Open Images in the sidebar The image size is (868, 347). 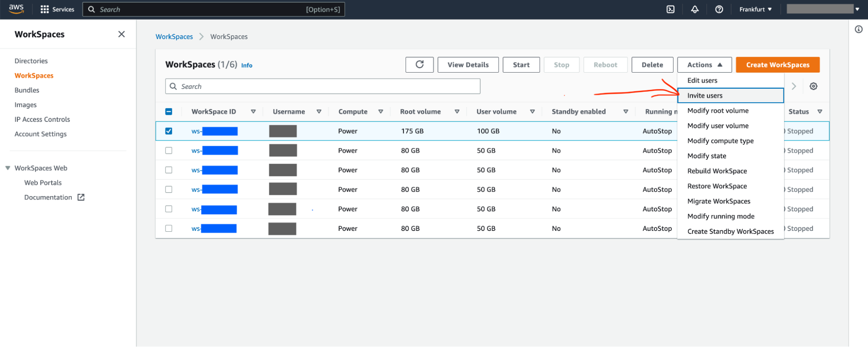(x=26, y=105)
